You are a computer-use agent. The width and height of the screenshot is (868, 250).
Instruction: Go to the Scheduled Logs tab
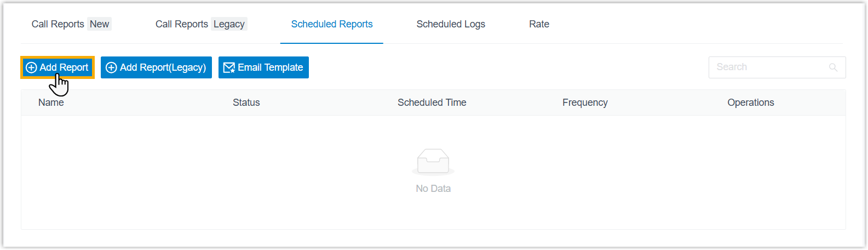451,24
